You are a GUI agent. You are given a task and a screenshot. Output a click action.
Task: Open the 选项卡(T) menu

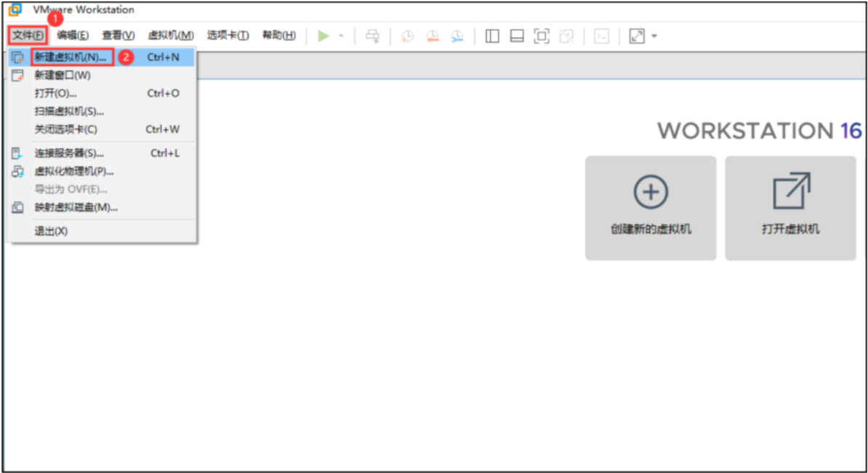point(228,36)
